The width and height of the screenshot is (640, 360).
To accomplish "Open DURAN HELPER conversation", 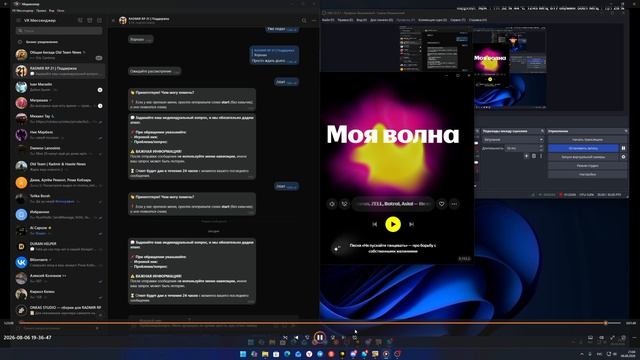I will coord(59,246).
